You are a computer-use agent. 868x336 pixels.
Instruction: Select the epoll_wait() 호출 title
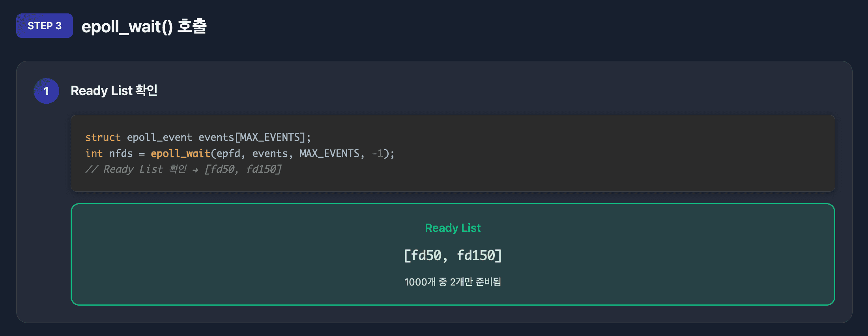point(144,26)
